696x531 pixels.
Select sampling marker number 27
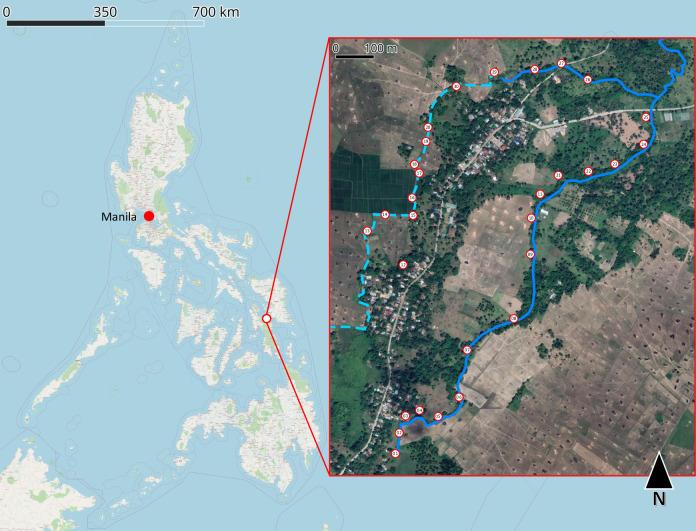[x=562, y=63]
